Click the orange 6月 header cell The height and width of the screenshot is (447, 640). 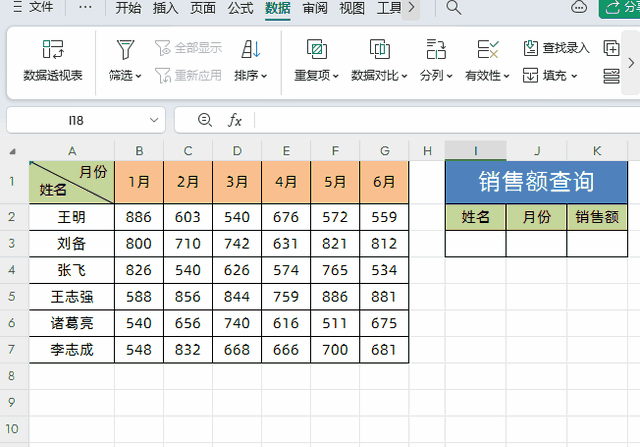pyautogui.click(x=384, y=182)
